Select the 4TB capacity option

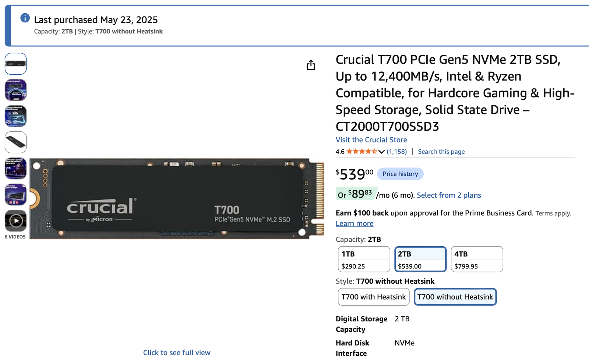pos(477,259)
